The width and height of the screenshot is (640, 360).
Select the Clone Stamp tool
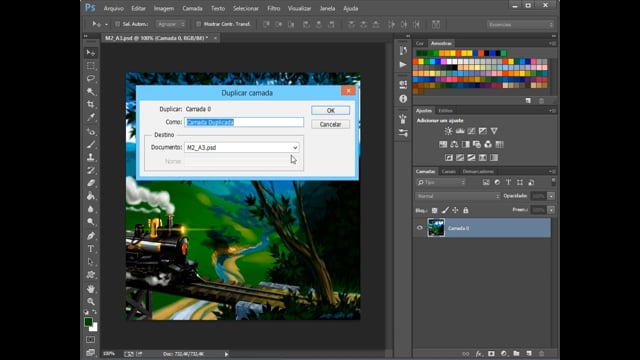pos(91,157)
